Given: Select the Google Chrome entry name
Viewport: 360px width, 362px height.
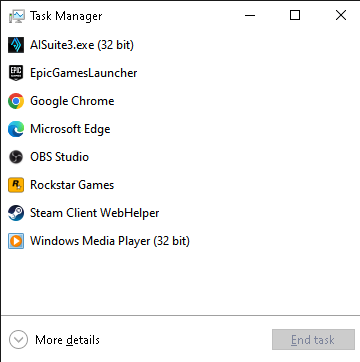Looking at the screenshot, I should [72, 101].
